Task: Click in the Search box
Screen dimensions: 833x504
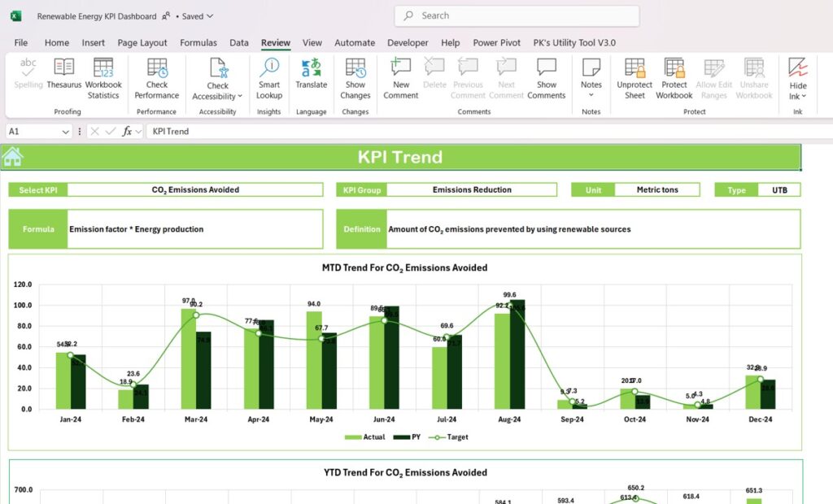Action: pyautogui.click(x=517, y=16)
